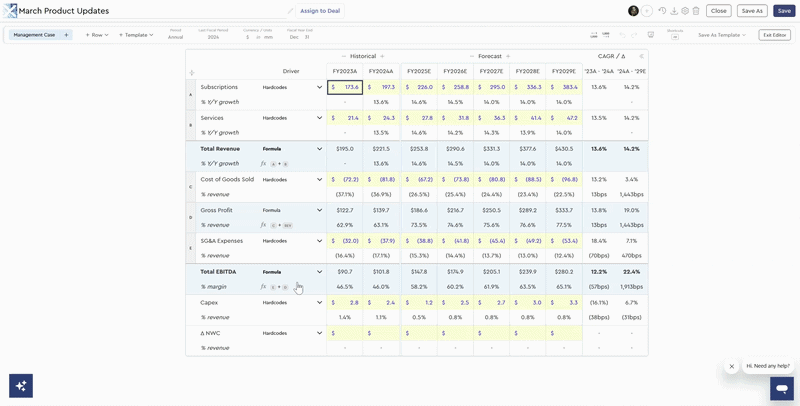Click the increase decimal places icon

pos(606,35)
